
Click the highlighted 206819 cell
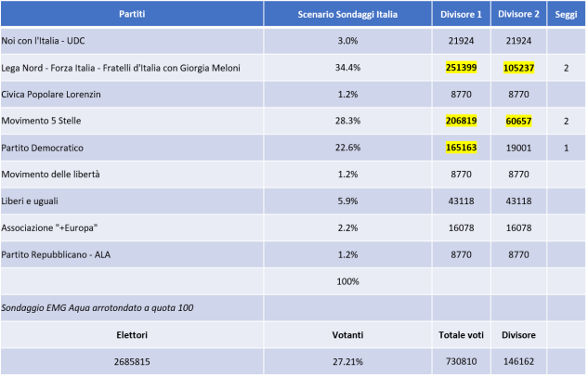tap(461, 122)
